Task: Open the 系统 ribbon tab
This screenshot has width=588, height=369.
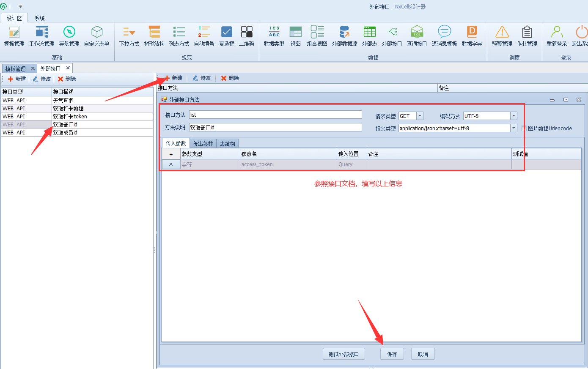Action: pyautogui.click(x=40, y=18)
